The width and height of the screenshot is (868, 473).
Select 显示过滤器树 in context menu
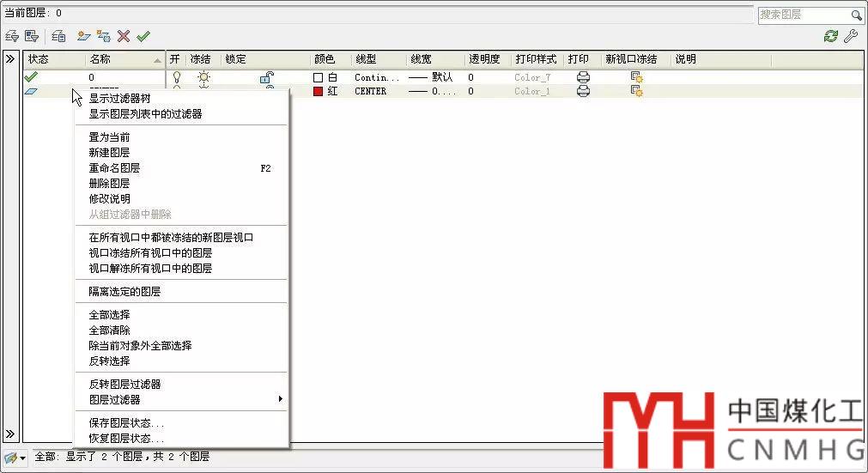click(119, 99)
